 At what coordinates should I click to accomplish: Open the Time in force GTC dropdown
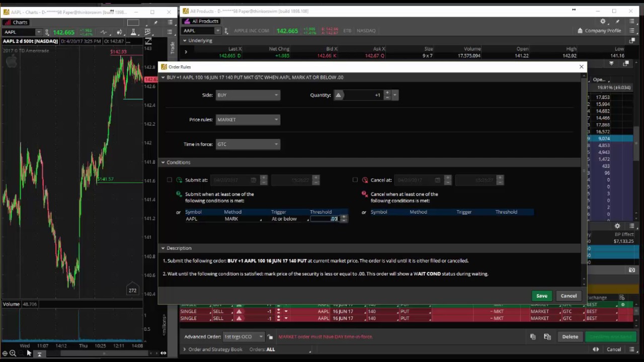click(248, 144)
